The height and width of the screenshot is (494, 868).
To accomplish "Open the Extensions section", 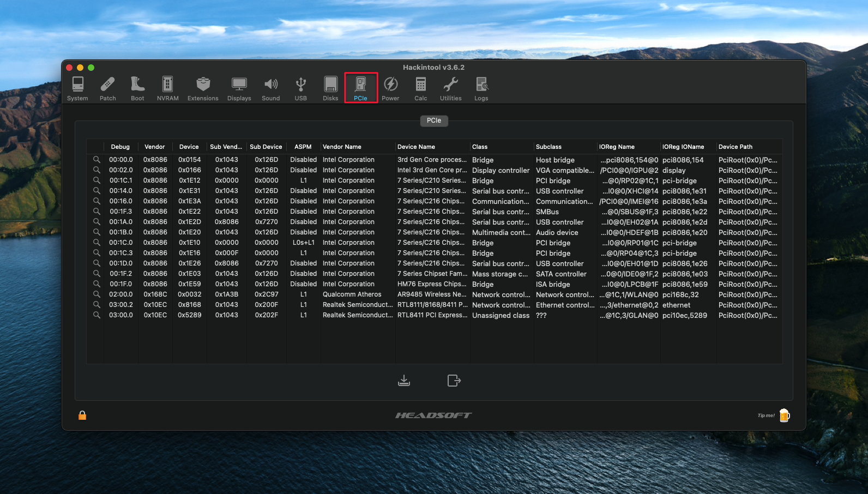I will click(x=203, y=88).
